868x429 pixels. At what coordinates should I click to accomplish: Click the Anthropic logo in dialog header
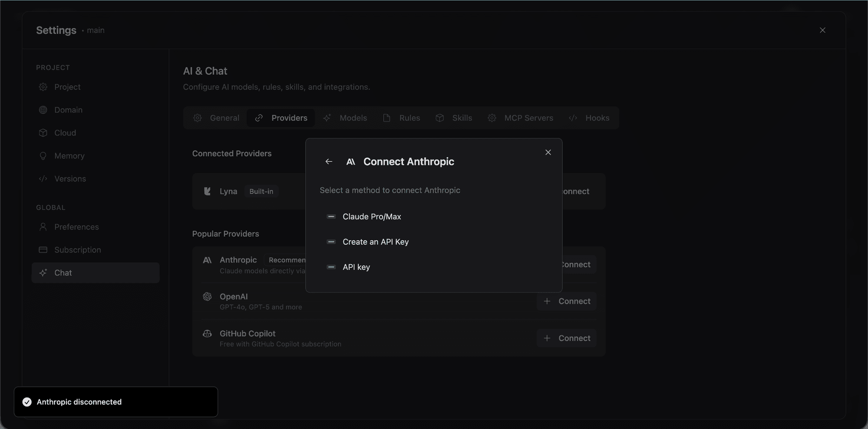tap(350, 162)
